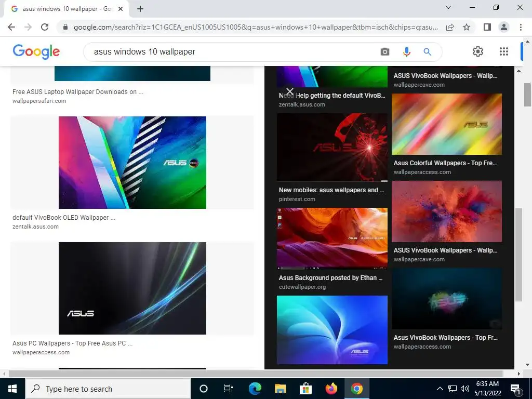This screenshot has width=532, height=399.
Task: Open blue swirl ASUS related thumbnail
Action: coord(332,330)
